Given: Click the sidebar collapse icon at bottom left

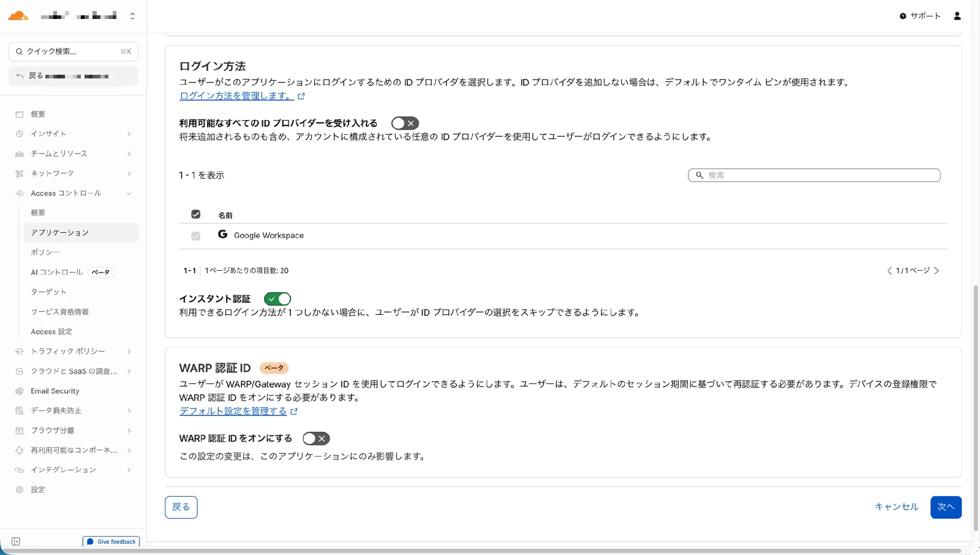Looking at the screenshot, I should [x=15, y=541].
